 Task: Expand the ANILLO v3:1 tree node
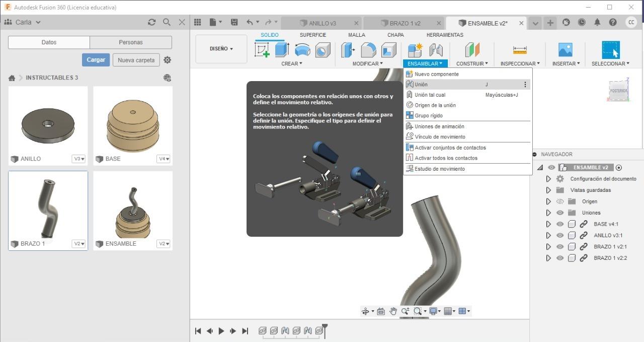pos(548,235)
